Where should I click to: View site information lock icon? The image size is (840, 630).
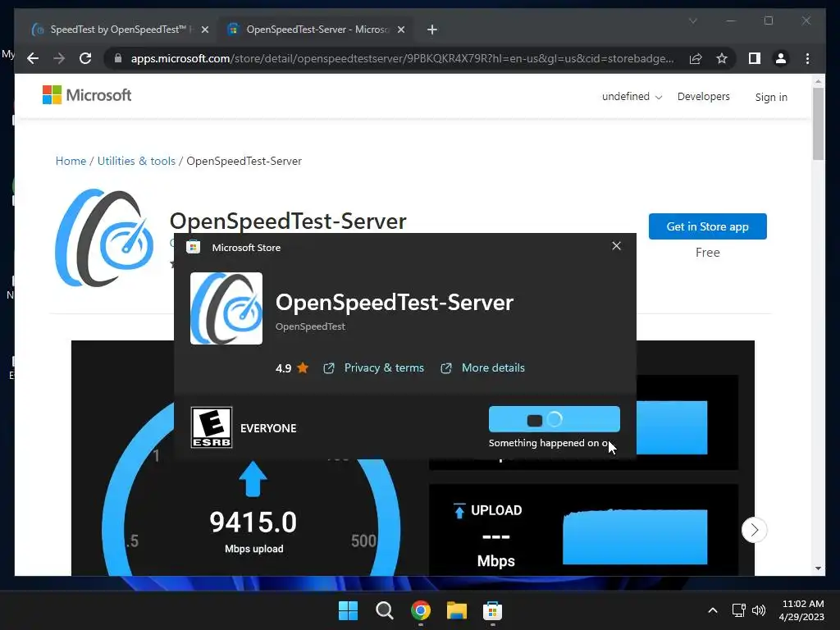(x=118, y=58)
